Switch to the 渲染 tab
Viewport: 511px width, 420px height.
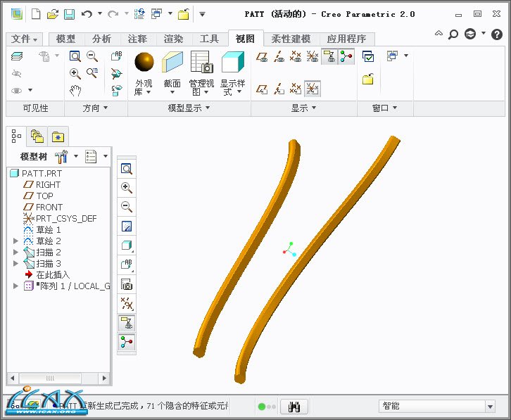pyautogui.click(x=173, y=39)
